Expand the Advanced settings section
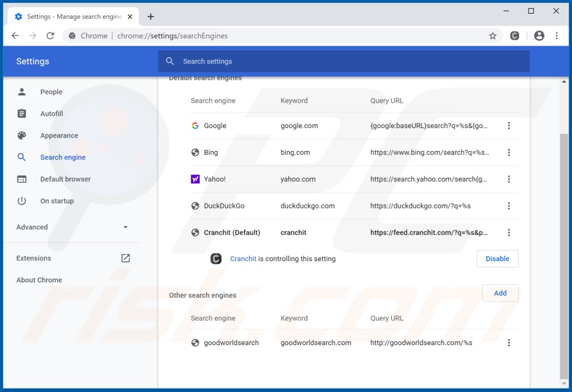Screen dimensions: 572x392 pos(72,227)
